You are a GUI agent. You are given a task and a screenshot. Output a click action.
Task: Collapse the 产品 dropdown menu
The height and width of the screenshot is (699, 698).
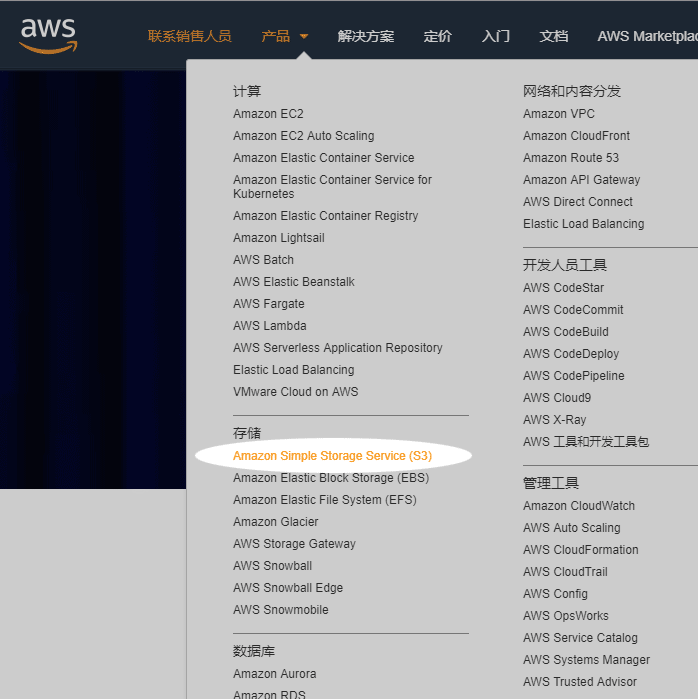(x=284, y=36)
